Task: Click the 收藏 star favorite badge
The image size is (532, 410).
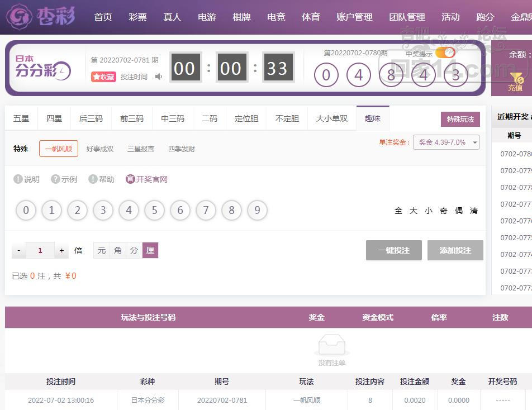Action: (x=103, y=77)
